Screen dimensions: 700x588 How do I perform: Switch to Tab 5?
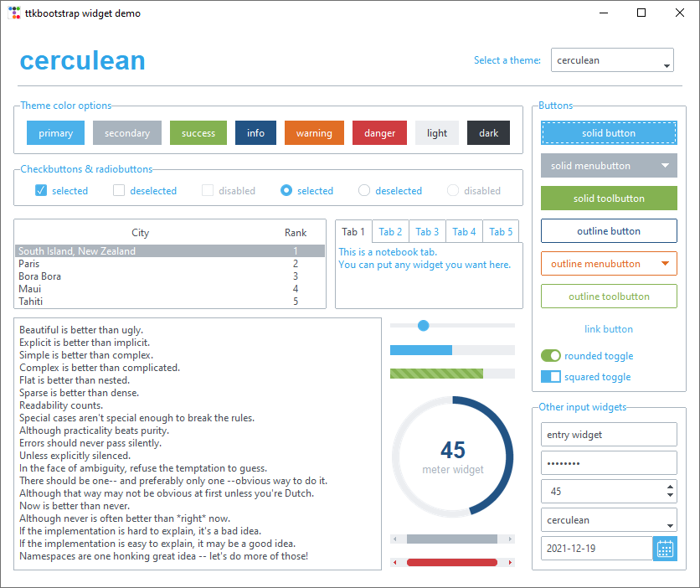coord(501,231)
